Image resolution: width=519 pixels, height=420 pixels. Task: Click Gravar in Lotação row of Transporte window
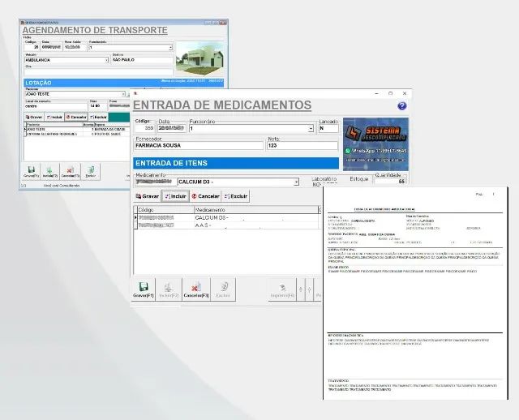(34, 118)
